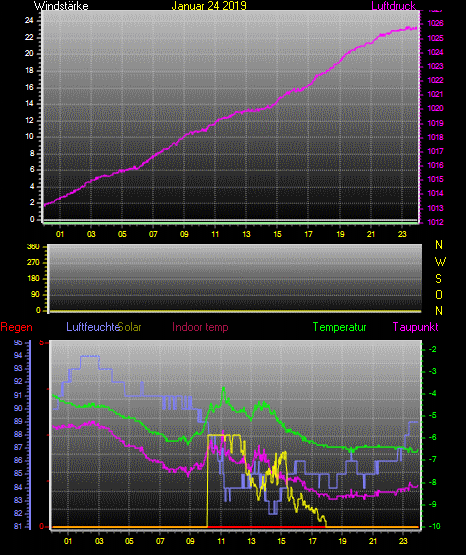Click hour 23 on top chart axis
This screenshot has width=466, height=555.
402,234
